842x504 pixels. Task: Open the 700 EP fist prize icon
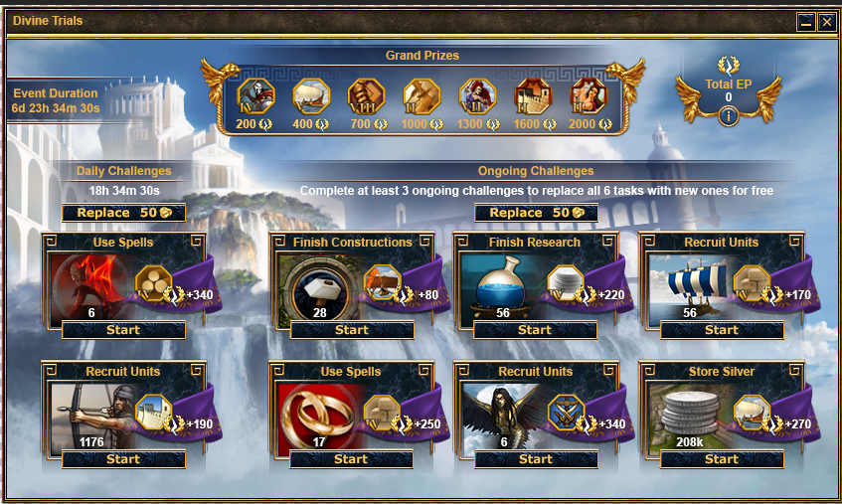point(367,96)
